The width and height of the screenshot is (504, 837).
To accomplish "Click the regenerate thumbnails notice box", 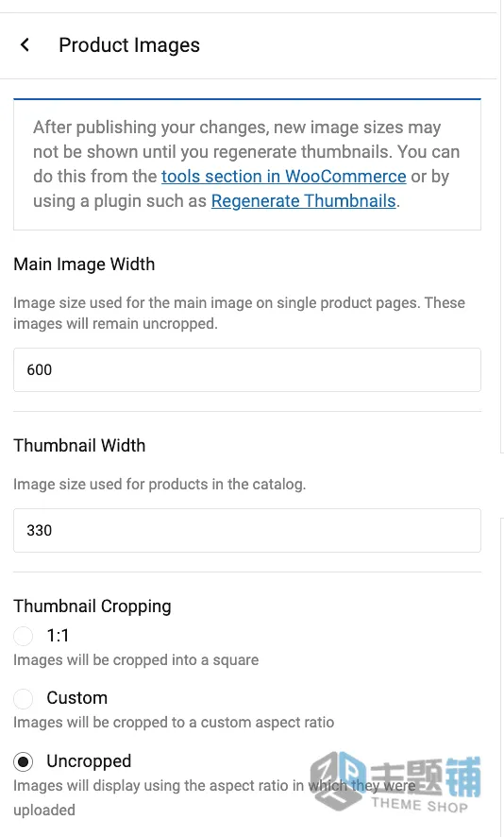I will coord(247,164).
